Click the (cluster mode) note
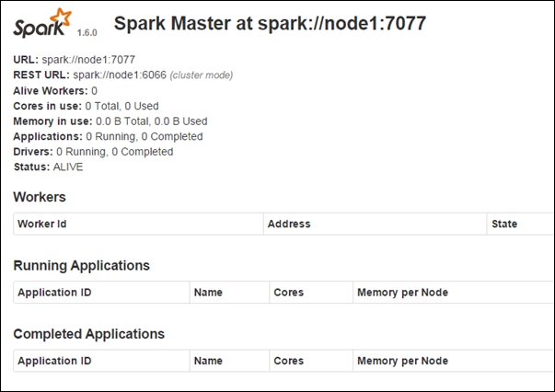Screen dimensions: 555x392 point(202,75)
